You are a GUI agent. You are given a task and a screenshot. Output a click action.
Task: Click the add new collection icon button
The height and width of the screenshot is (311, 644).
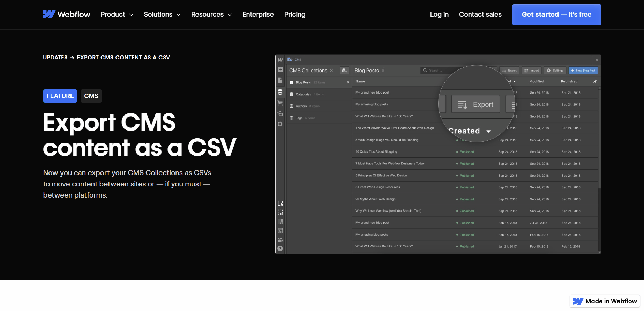pyautogui.click(x=344, y=71)
